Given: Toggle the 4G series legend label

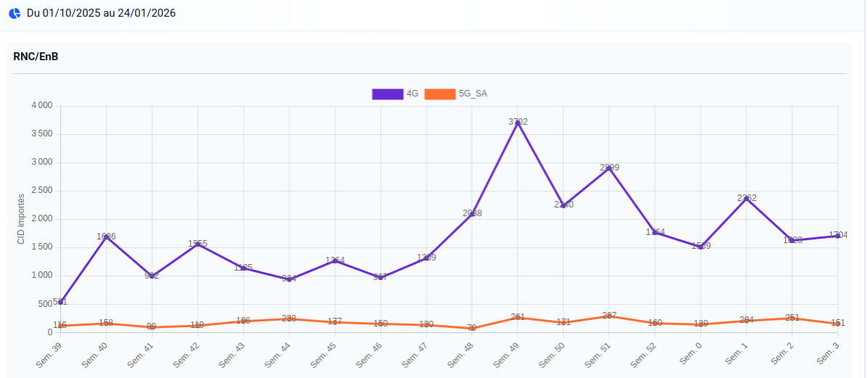Looking at the screenshot, I should pos(412,94).
